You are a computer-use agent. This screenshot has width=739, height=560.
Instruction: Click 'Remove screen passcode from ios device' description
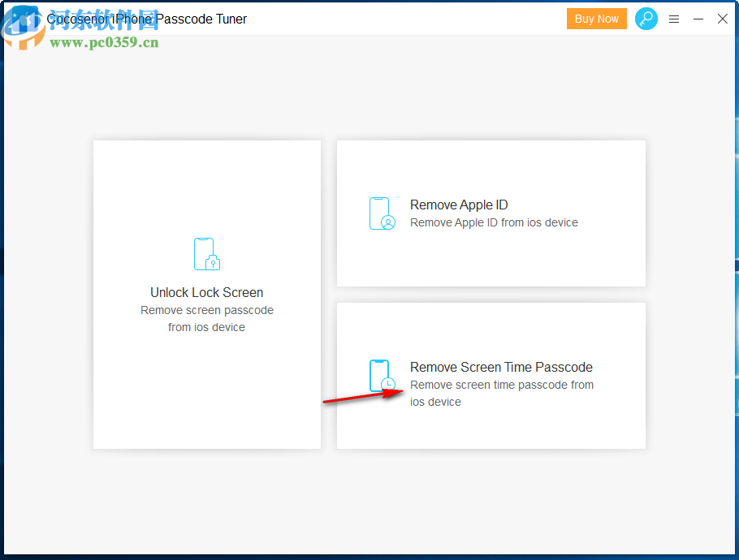pyautogui.click(x=207, y=319)
